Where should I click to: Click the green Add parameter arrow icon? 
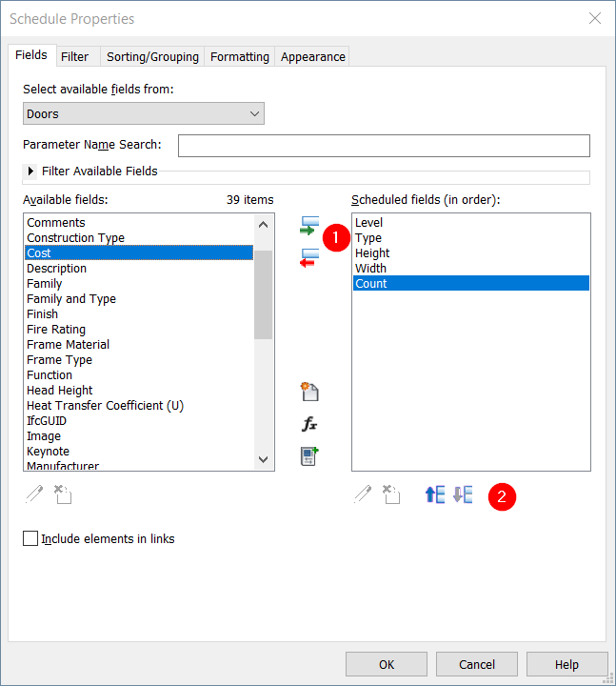tap(308, 227)
